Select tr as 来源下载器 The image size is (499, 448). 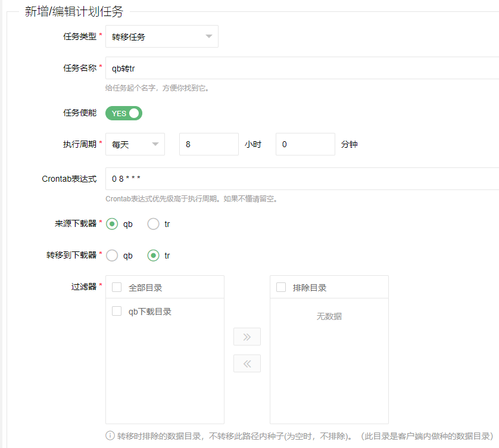(154, 224)
